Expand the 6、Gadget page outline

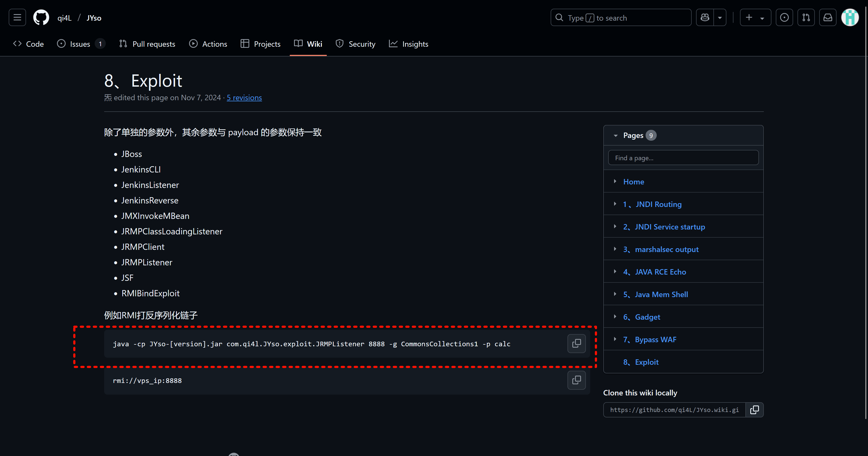(615, 317)
